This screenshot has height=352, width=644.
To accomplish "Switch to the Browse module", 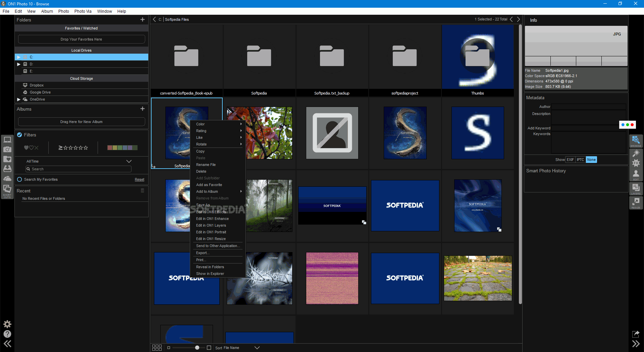I will [x=636, y=141].
